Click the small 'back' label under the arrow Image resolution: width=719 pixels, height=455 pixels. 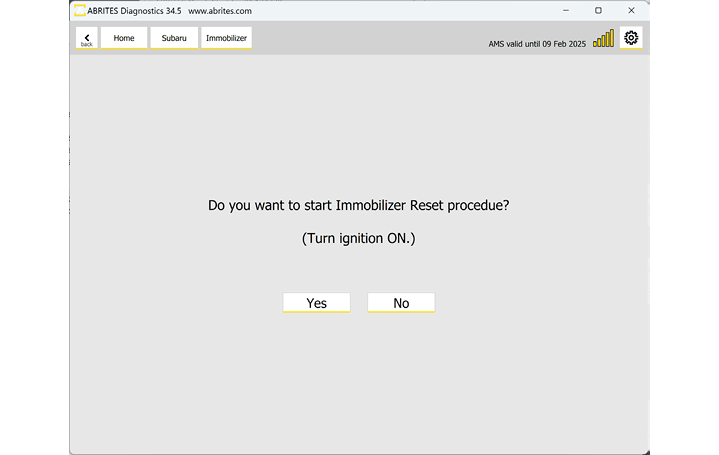[x=87, y=45]
